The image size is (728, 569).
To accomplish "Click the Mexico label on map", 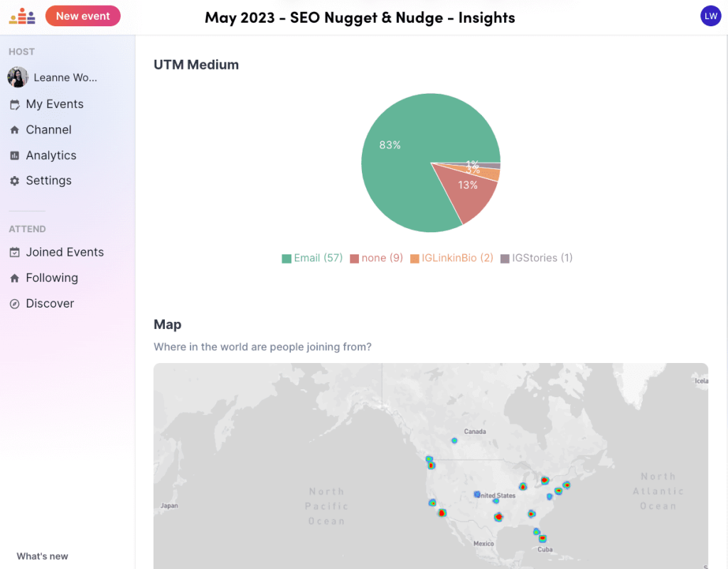I will pos(483,543).
